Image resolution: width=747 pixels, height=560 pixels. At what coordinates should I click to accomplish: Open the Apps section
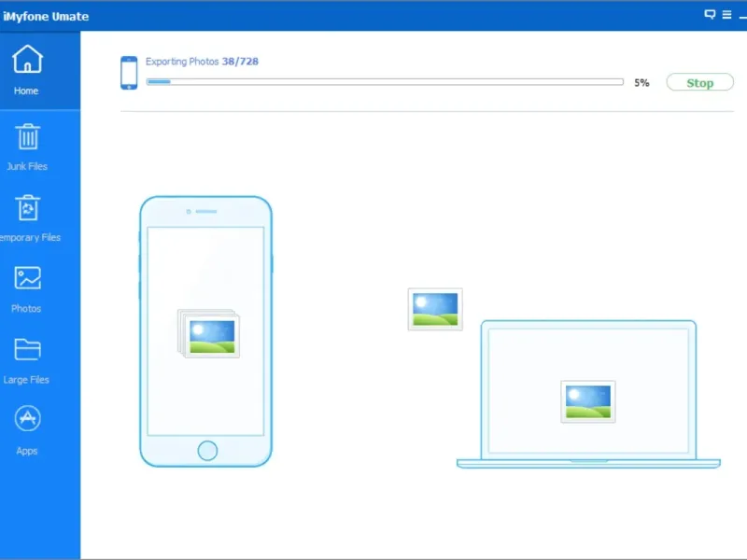point(27,431)
